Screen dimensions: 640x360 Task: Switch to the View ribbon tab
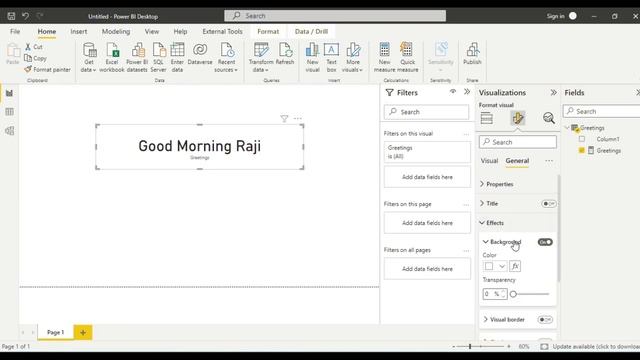152,31
